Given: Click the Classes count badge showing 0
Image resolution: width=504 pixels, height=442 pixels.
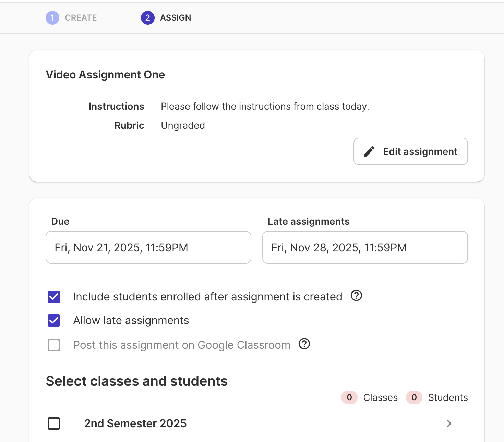Looking at the screenshot, I should point(349,397).
